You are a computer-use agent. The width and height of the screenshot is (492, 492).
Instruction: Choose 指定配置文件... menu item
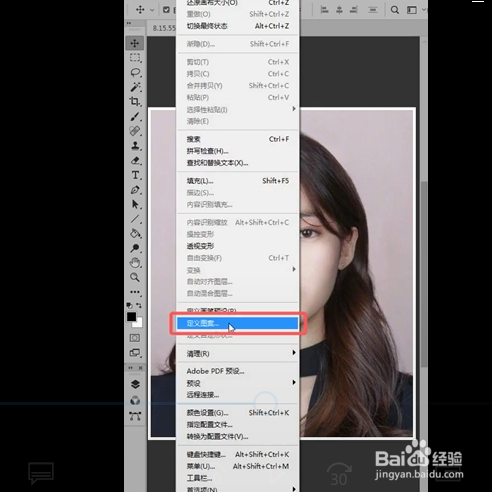click(x=237, y=425)
